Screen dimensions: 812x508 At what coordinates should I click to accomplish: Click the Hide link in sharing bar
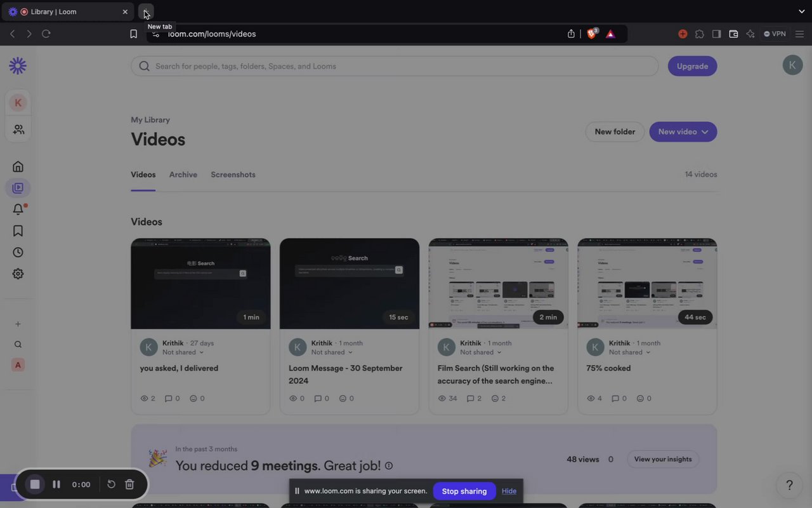click(509, 491)
